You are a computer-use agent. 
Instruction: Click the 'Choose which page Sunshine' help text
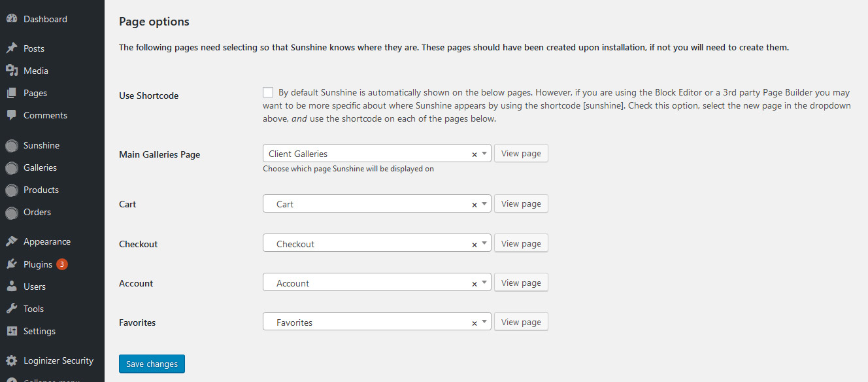(x=348, y=169)
